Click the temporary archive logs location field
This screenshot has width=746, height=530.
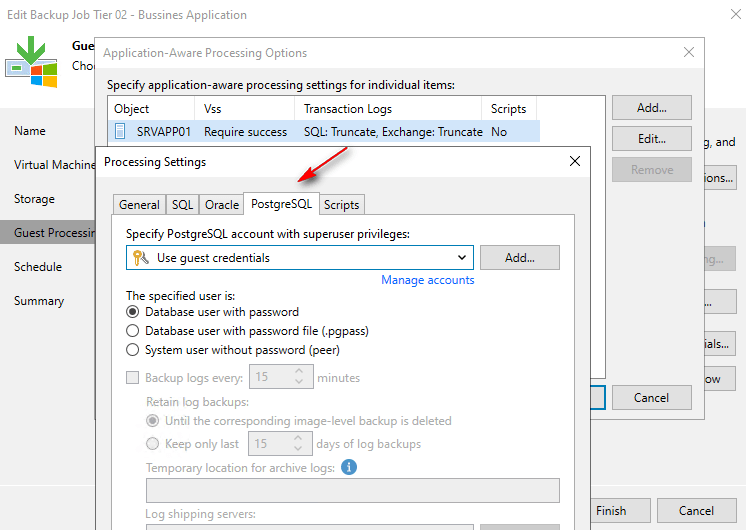coord(352,490)
